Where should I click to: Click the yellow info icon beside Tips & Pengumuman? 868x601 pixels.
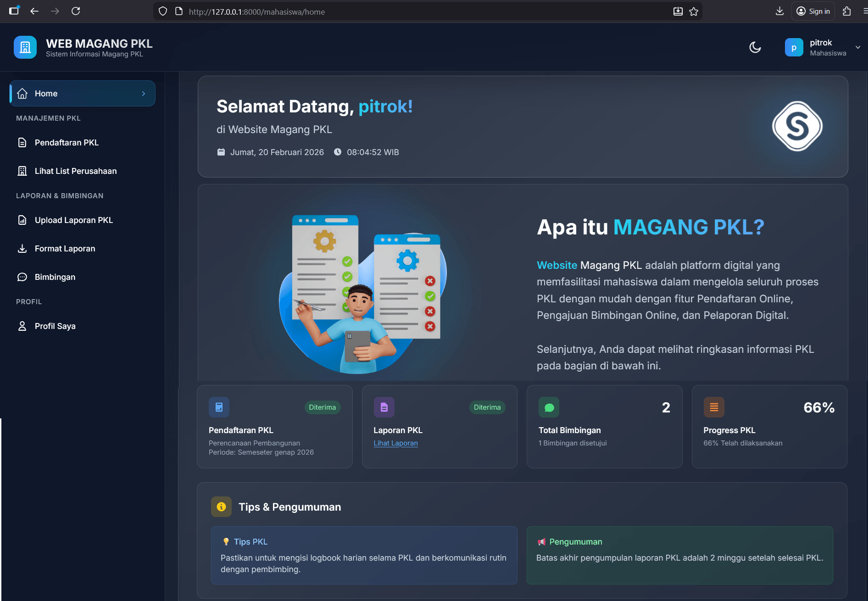coord(221,507)
